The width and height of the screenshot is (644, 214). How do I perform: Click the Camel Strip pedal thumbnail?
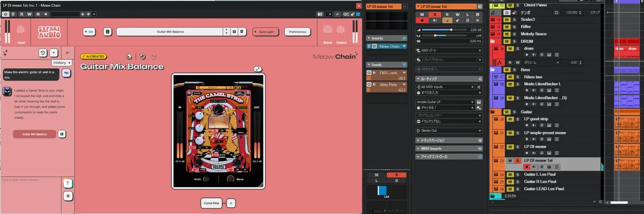[x=218, y=131]
